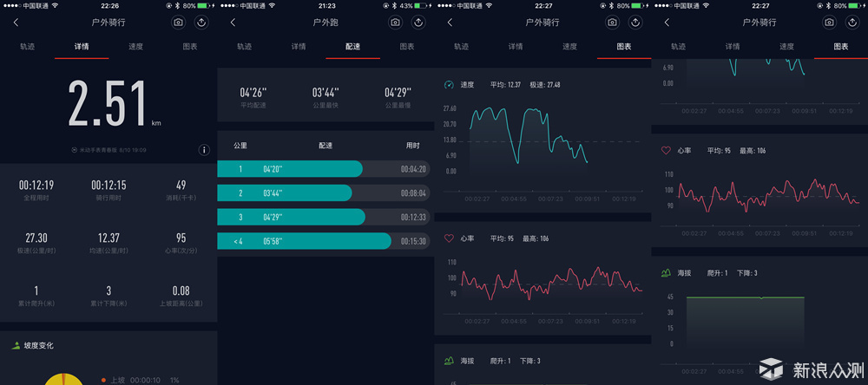Viewport: 868px width, 385px height.
Task: Tap the 12.37 average speed stat
Action: tap(109, 242)
